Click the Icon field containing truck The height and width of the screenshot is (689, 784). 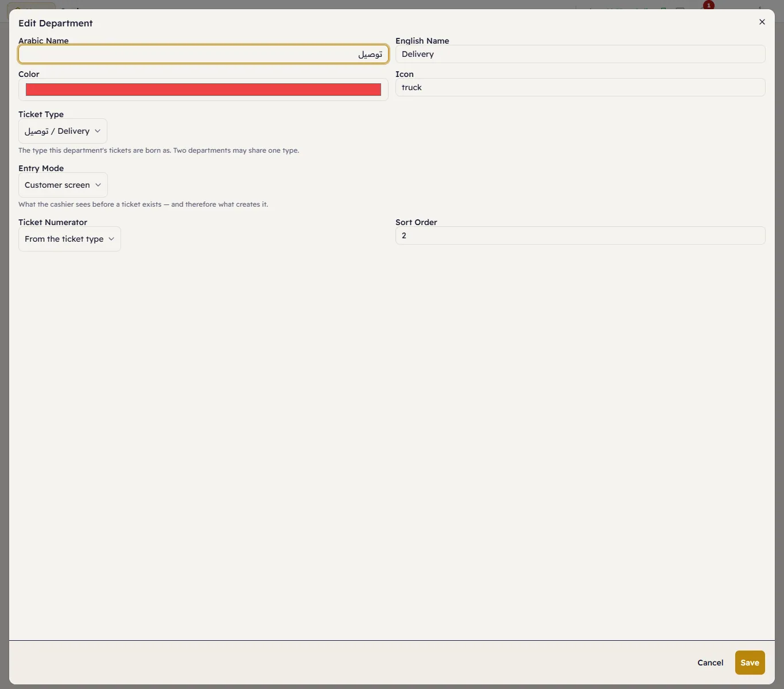tap(580, 87)
